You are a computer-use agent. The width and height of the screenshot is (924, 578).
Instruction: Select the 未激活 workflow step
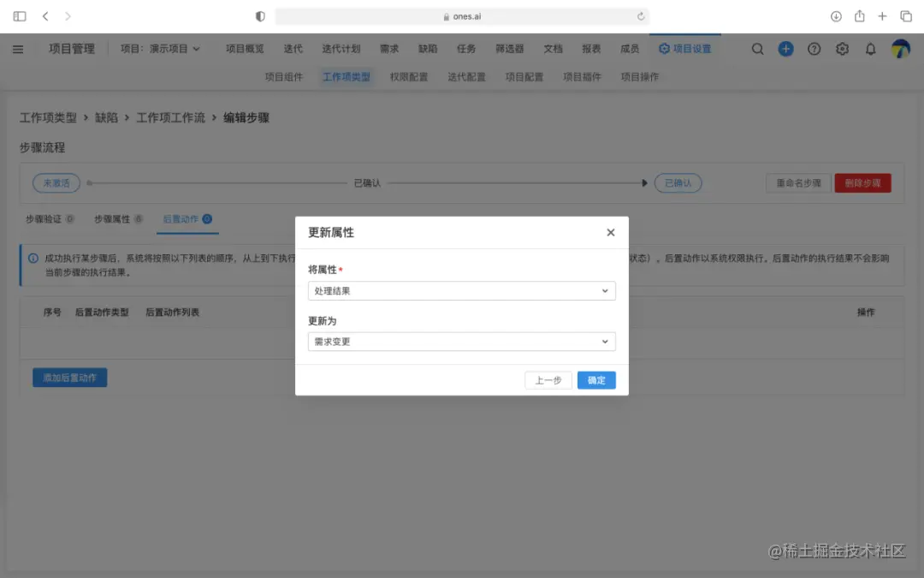56,182
